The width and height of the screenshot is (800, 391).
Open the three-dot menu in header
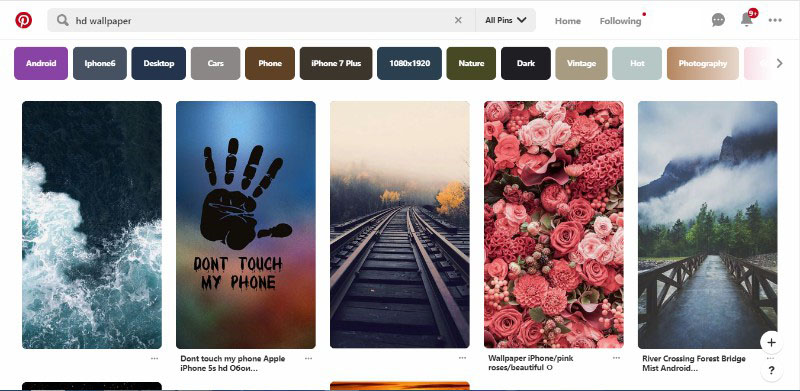pos(775,20)
